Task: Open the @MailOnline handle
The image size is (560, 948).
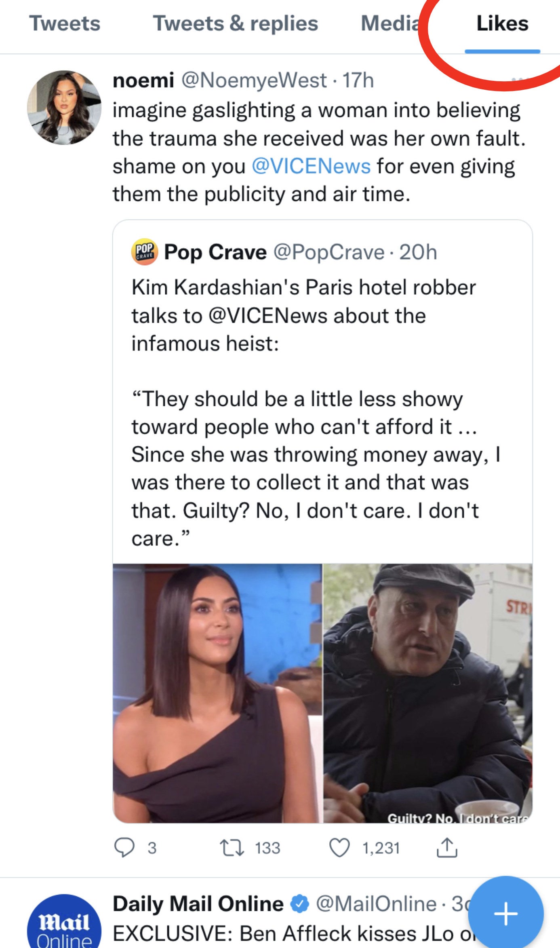Action: 376,904
